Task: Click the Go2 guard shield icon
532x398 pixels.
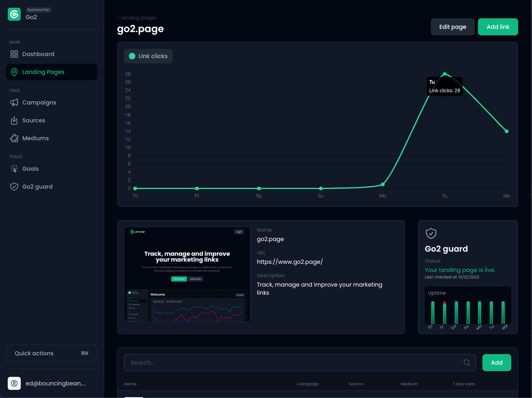Action: tap(431, 233)
